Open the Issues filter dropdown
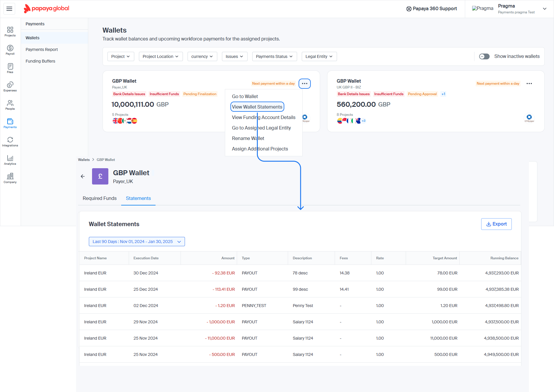The width and height of the screenshot is (554, 392). [234, 56]
